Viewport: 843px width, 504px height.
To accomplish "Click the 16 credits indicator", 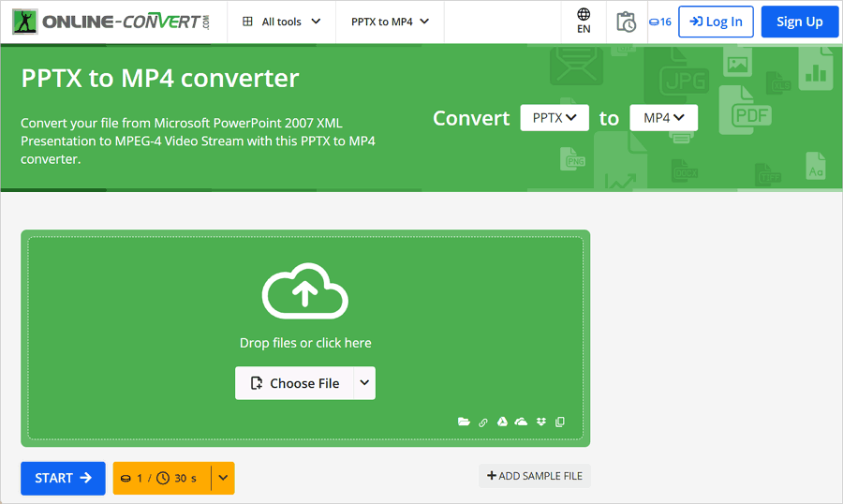I will click(x=659, y=22).
